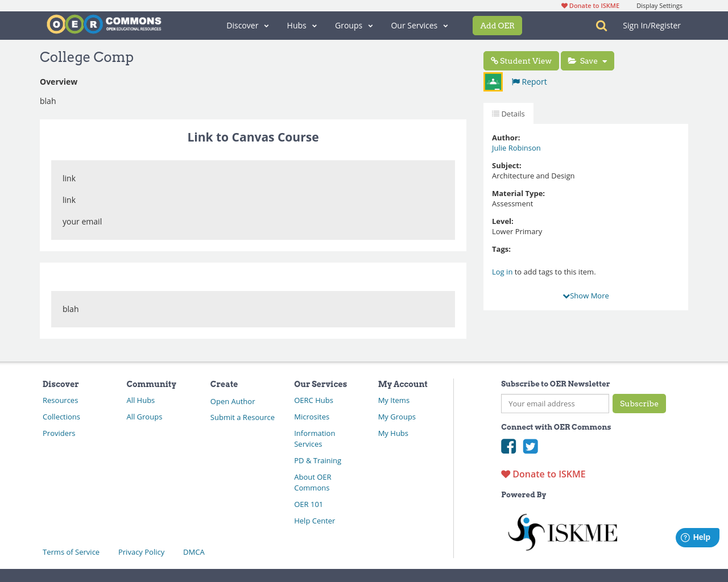Image resolution: width=728 pixels, height=582 pixels.
Task: Click the heart icon next to Donate to ISKME
Action: [505, 473]
